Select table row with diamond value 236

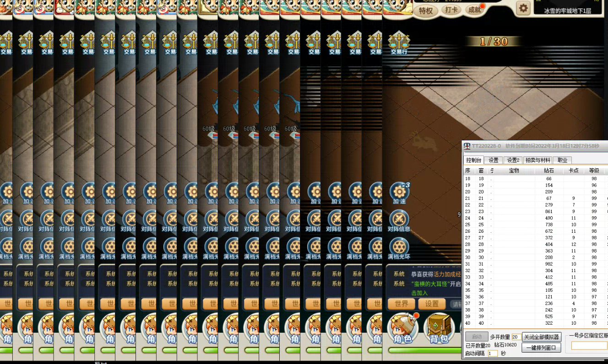(536, 303)
